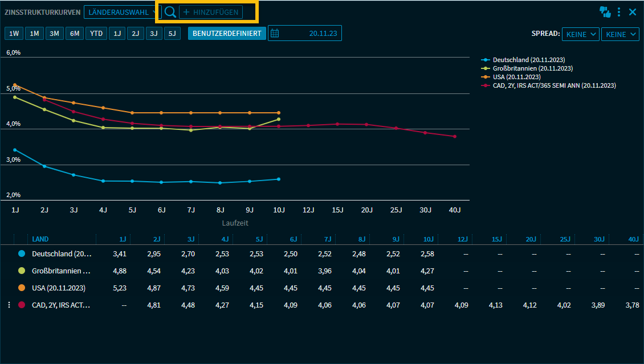Select the 6M time range
Image resolution: width=644 pixels, height=364 pixels.
coord(75,34)
